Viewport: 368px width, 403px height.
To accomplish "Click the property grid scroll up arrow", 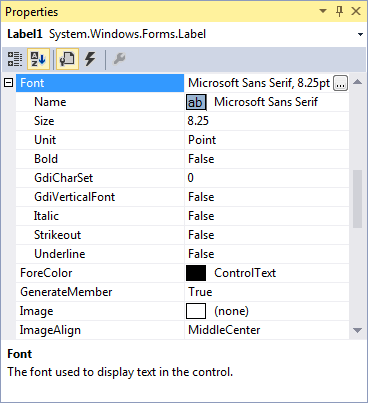I will [357, 82].
